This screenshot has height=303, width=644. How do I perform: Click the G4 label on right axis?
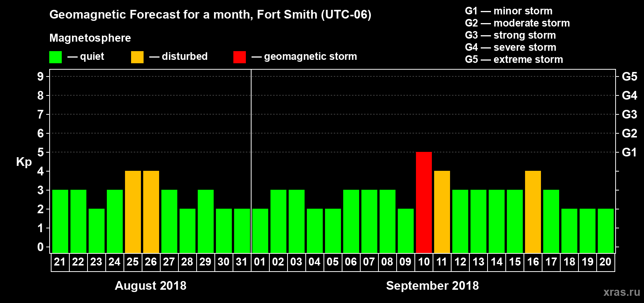pos(629,95)
